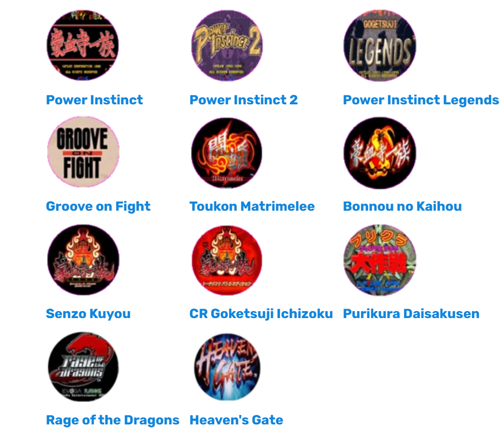Open the Power Instinct circular game icon

coord(83,45)
